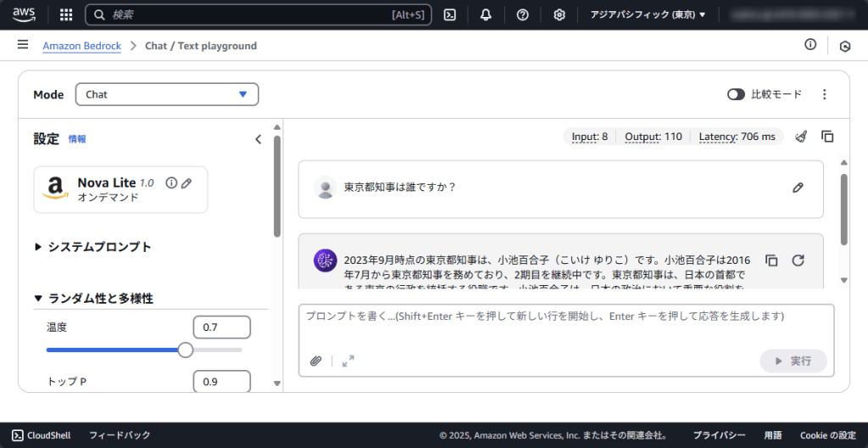Toggle 比較モード switch
Image resolution: width=868 pixels, height=448 pixels.
[x=737, y=94]
